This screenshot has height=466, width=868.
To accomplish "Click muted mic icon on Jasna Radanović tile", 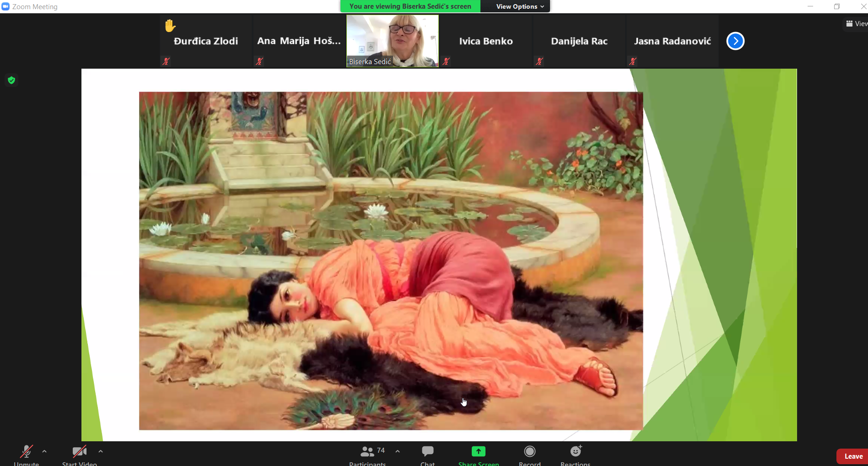I will click(x=633, y=61).
